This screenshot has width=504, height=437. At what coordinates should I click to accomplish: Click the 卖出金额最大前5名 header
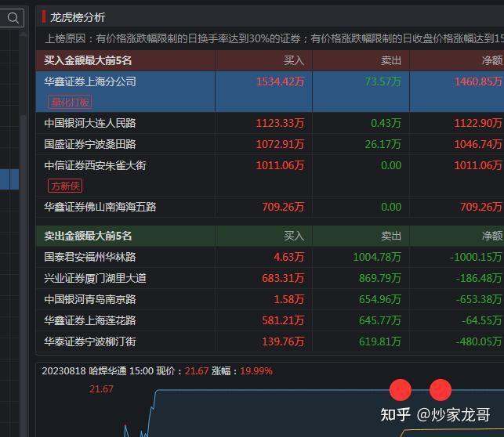coord(88,236)
